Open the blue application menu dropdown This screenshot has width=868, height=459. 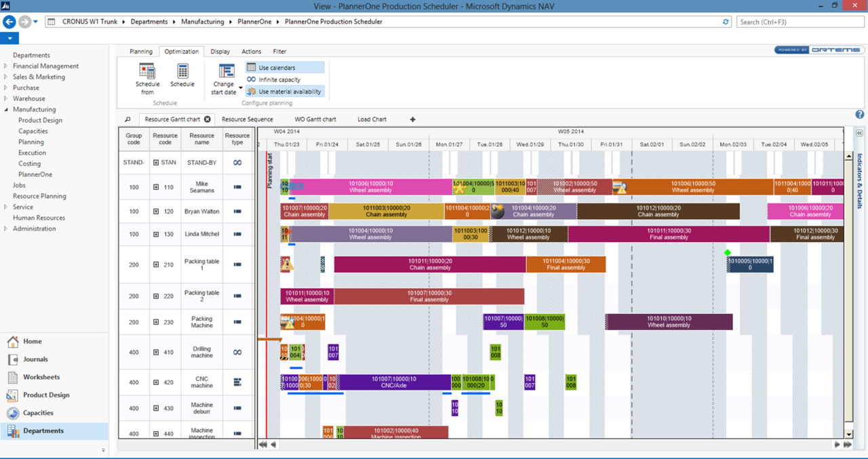9,39
